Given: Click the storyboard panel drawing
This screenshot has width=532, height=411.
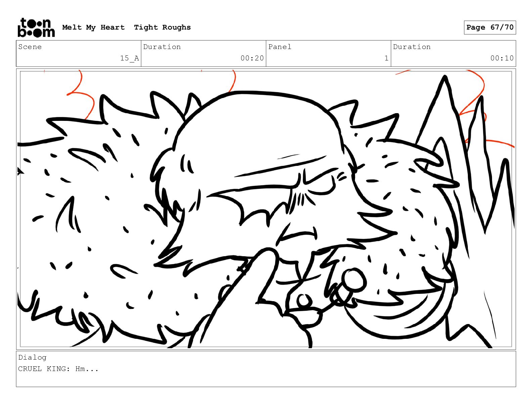Looking at the screenshot, I should [266, 209].
